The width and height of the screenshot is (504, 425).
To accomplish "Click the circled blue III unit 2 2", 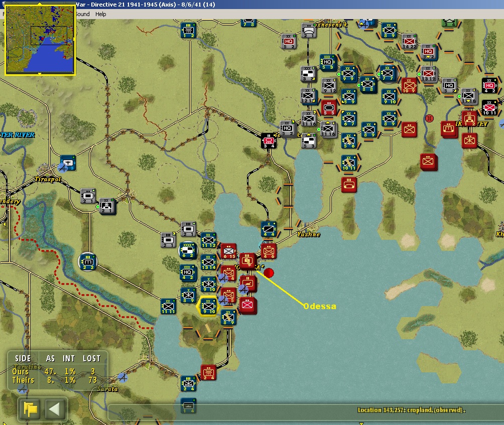I will click(x=87, y=262).
